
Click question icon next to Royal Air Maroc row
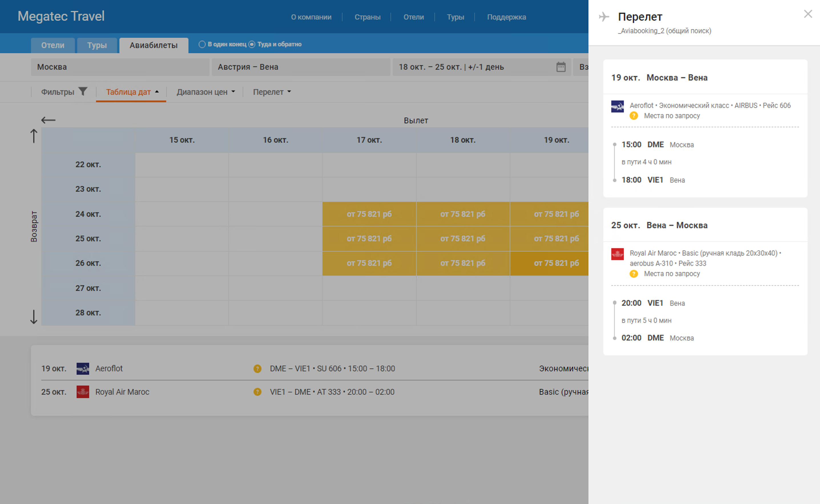pyautogui.click(x=257, y=392)
